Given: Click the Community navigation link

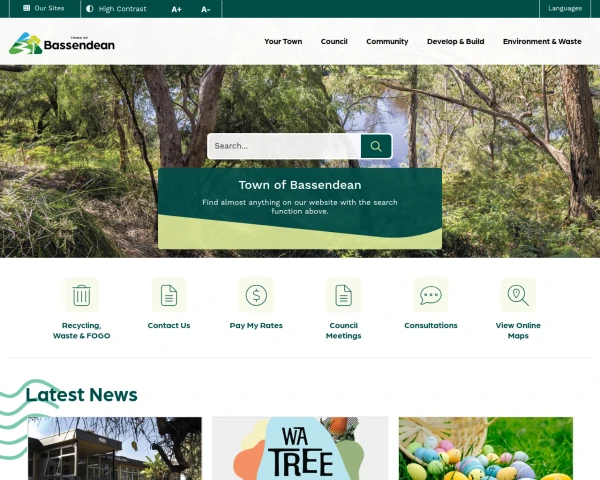Looking at the screenshot, I should 387,41.
